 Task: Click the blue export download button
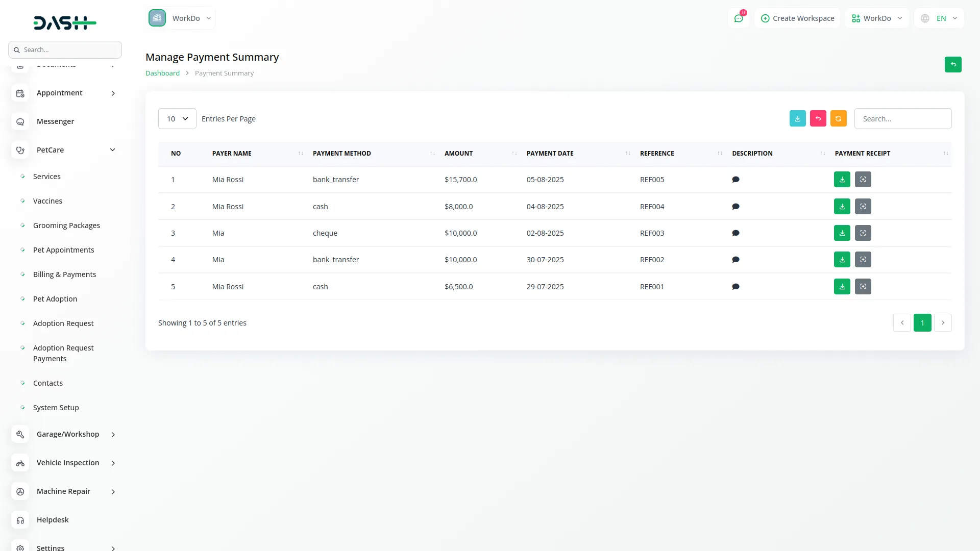click(797, 118)
